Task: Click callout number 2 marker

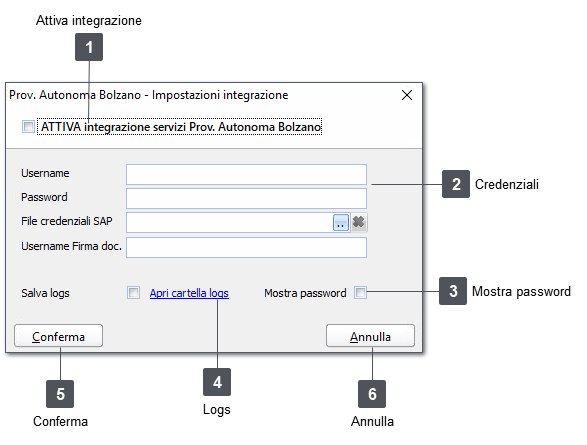Action: pyautogui.click(x=456, y=184)
